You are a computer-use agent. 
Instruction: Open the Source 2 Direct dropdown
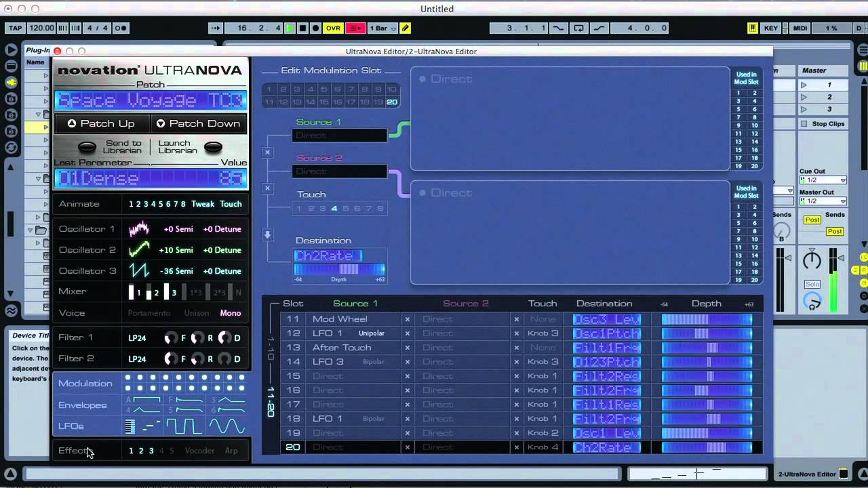pyautogui.click(x=340, y=171)
